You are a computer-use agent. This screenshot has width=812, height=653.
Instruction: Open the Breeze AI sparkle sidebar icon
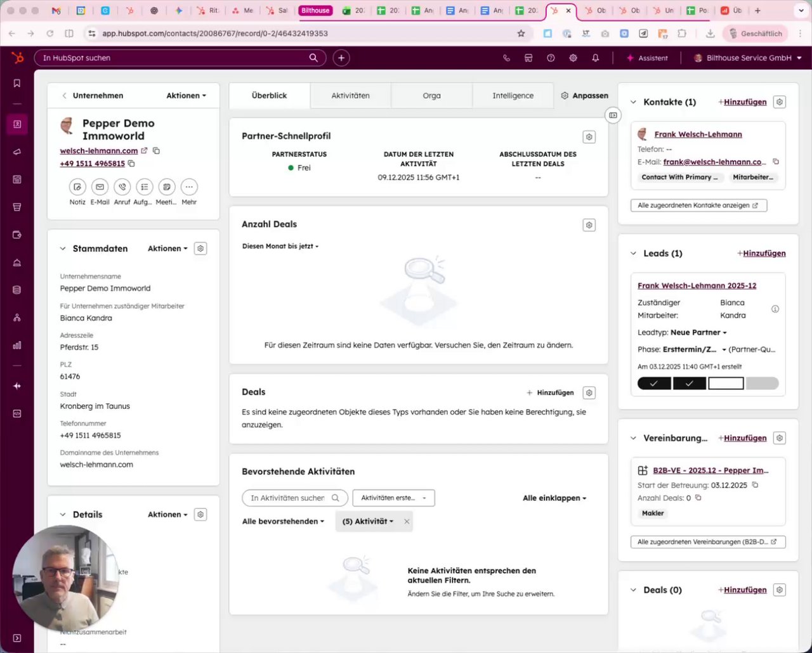(17, 385)
